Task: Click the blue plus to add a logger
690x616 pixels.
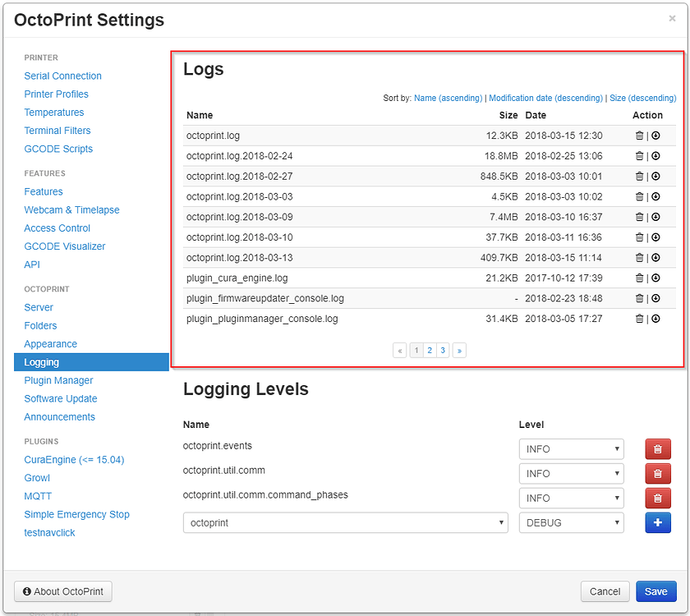Action: click(x=658, y=522)
